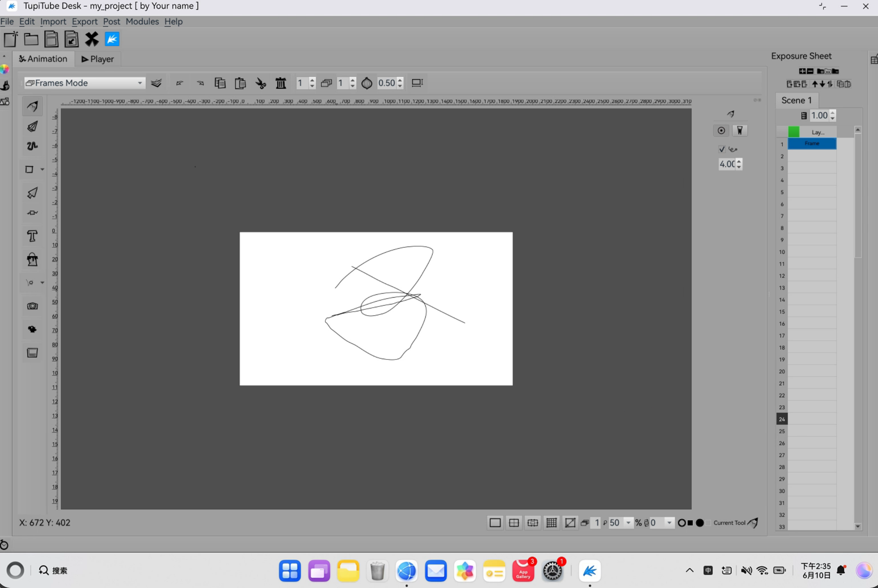Click the green layer color swatch
878x588 pixels.
pyautogui.click(x=794, y=132)
